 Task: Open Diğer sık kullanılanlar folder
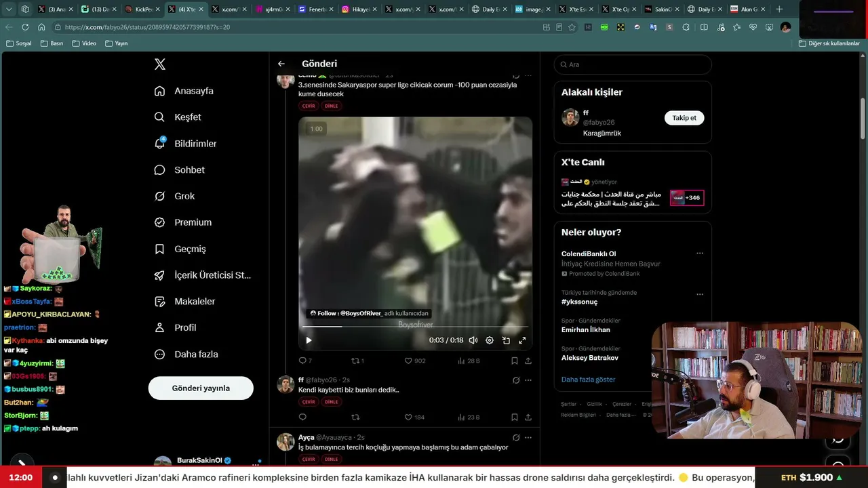(829, 43)
